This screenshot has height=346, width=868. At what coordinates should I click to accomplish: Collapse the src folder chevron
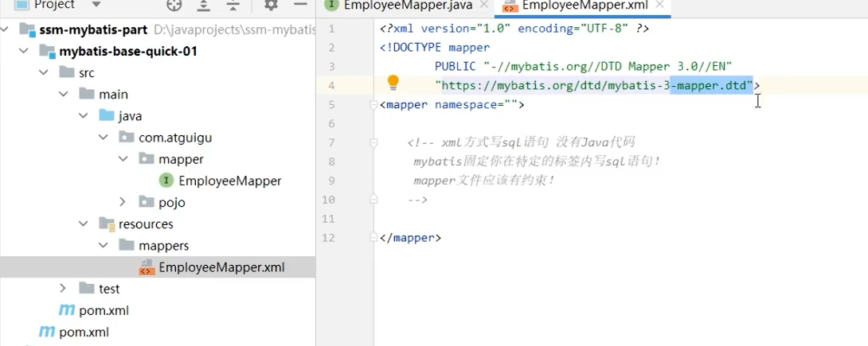[43, 72]
